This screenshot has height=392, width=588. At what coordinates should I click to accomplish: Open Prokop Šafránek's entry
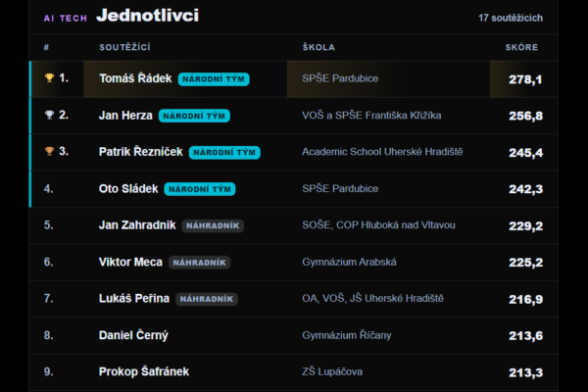144,371
